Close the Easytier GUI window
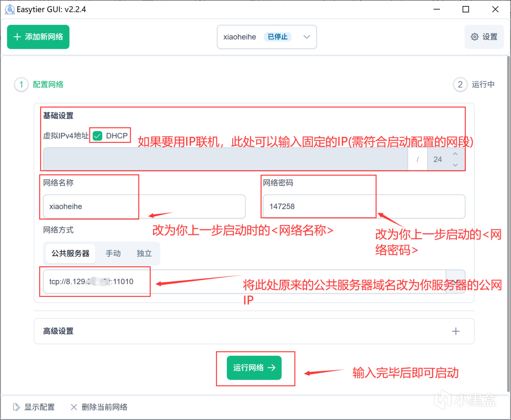The height and width of the screenshot is (420, 511). click(x=495, y=9)
